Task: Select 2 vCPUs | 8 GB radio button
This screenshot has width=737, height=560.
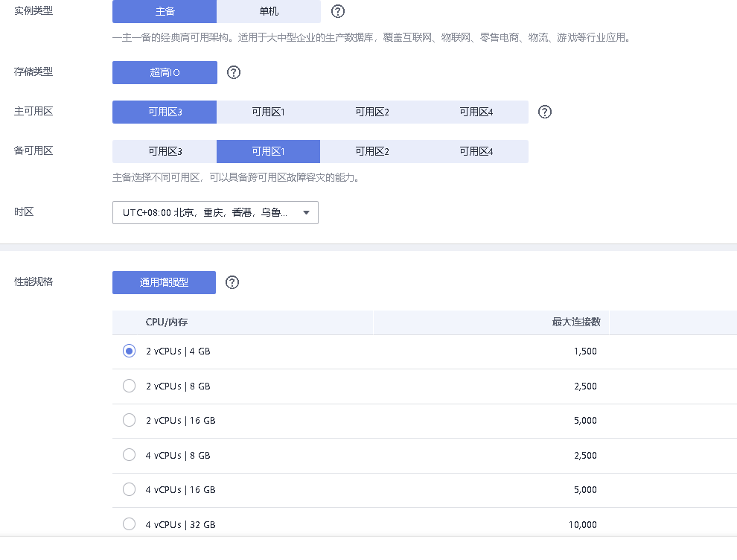Action: click(x=130, y=386)
